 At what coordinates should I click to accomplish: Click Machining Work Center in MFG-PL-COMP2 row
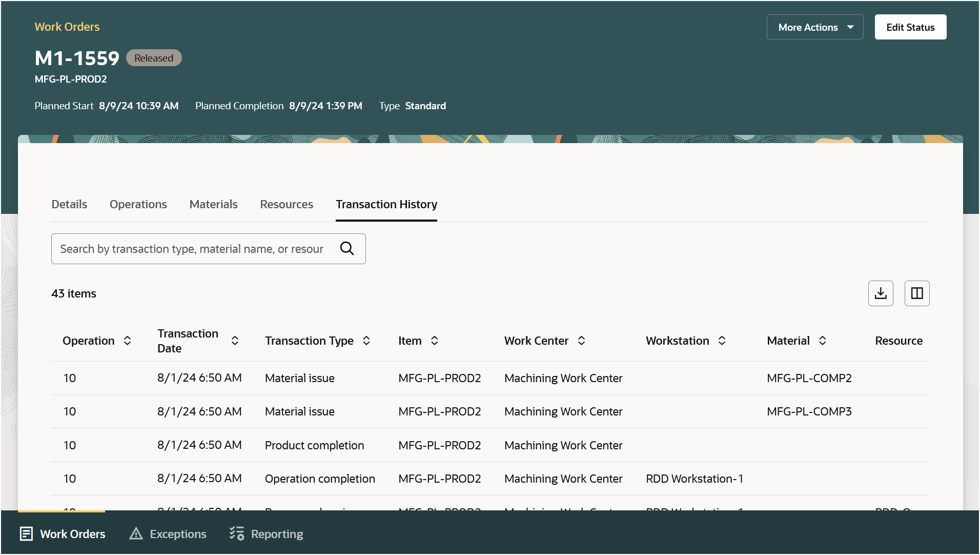pyautogui.click(x=563, y=378)
